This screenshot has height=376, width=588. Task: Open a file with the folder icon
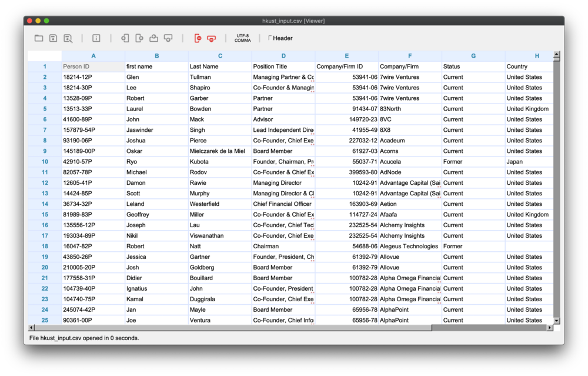[39, 38]
